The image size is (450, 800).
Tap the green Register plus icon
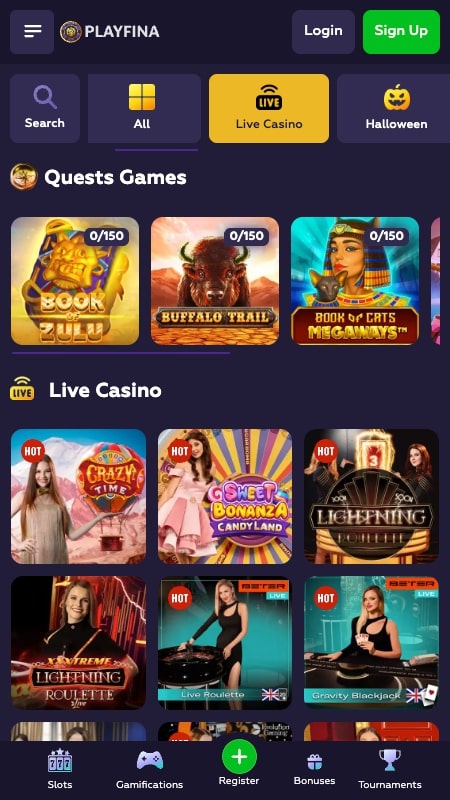[239, 757]
